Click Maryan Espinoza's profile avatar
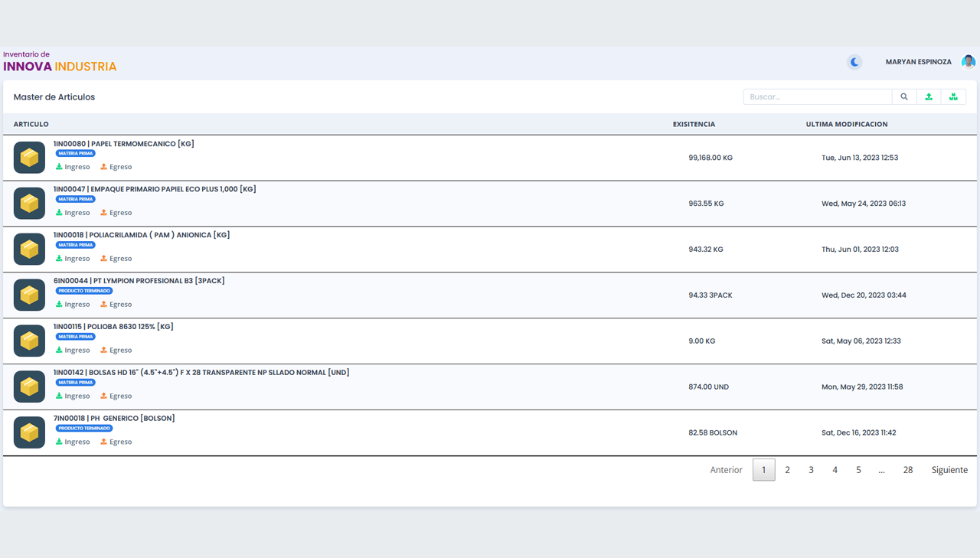980x558 pixels. (968, 60)
